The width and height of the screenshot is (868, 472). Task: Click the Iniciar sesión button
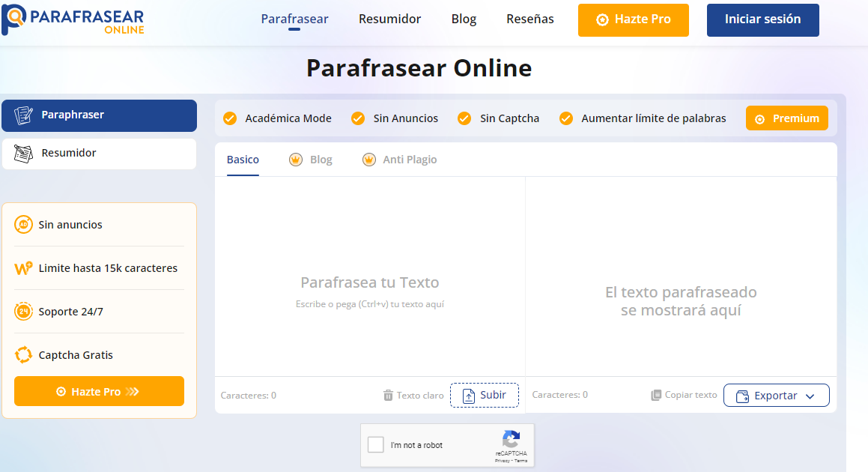coord(763,20)
